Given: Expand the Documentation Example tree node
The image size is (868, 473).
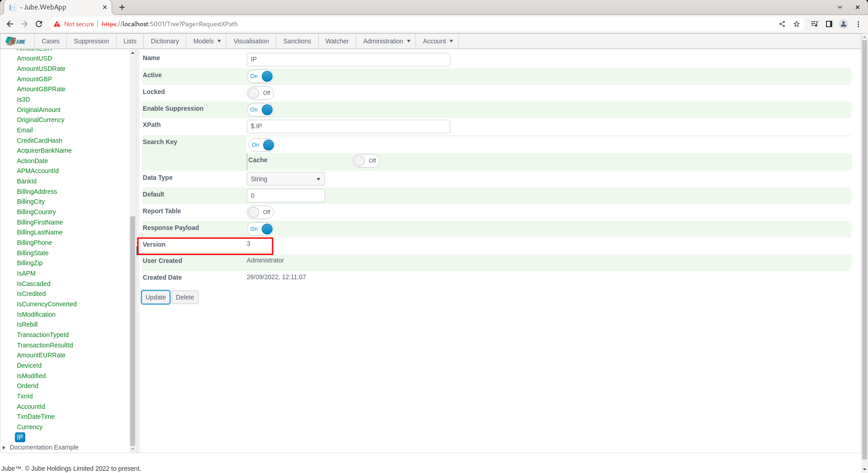Looking at the screenshot, I should [4, 447].
